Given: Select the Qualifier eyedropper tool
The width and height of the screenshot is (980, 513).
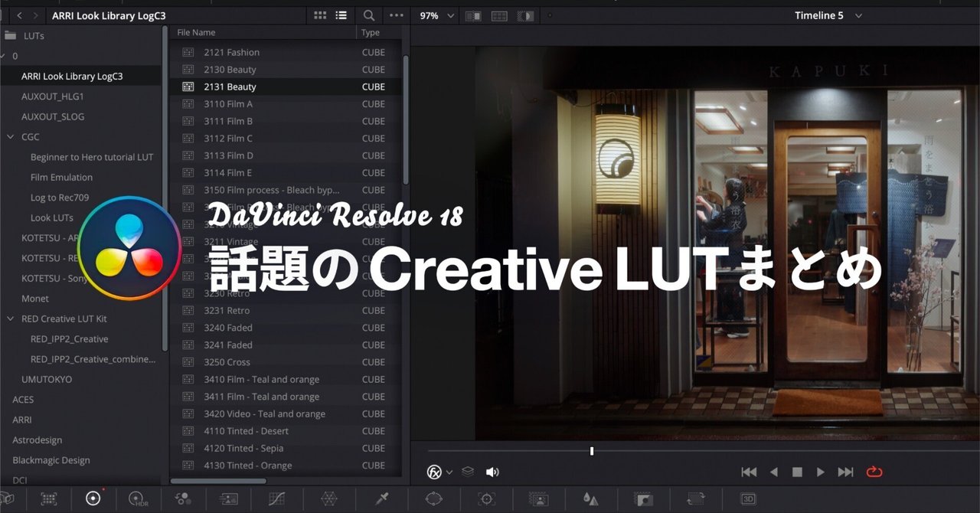Looking at the screenshot, I should click(381, 498).
